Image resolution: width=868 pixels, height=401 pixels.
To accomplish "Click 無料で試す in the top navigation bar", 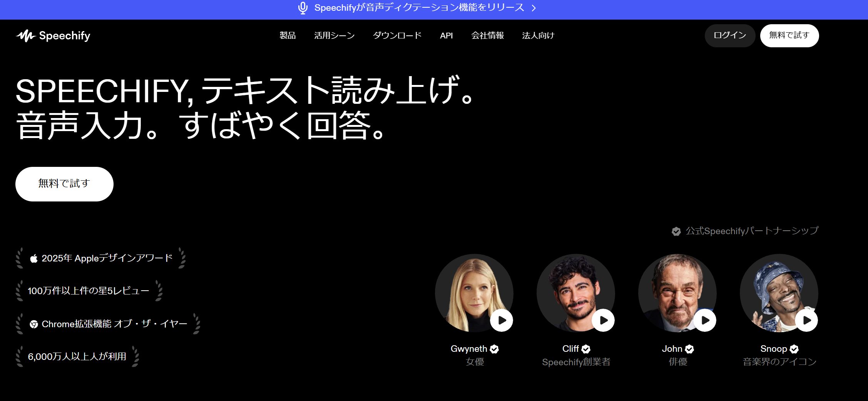I will (x=789, y=35).
